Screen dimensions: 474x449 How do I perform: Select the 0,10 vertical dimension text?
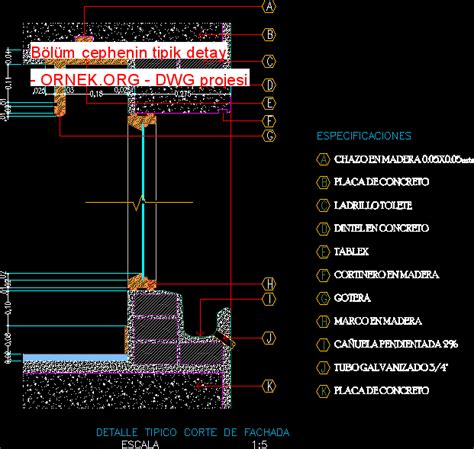[9, 307]
